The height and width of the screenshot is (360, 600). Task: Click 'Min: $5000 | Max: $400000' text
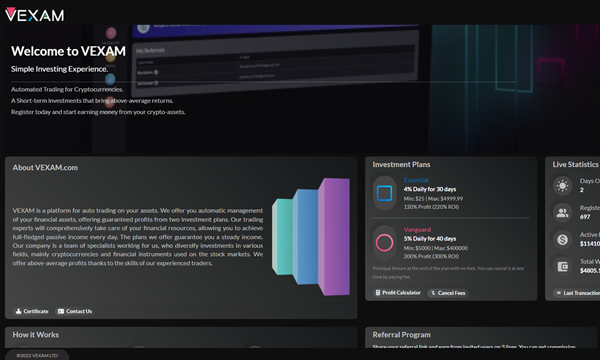point(436,248)
